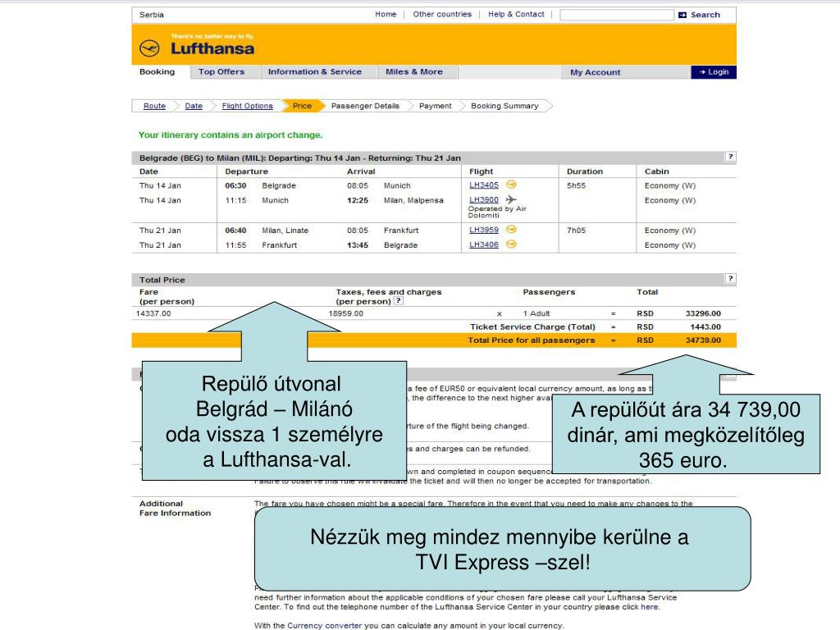Image resolution: width=840 pixels, height=630 pixels.
Task: Open the My Account section
Action: click(x=596, y=72)
